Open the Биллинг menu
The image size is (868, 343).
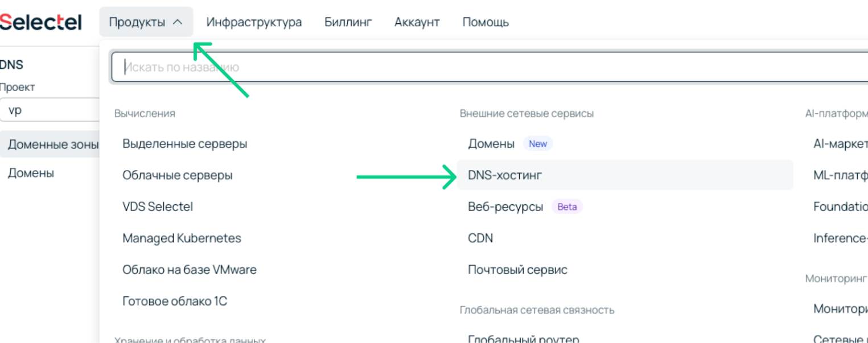click(x=348, y=22)
